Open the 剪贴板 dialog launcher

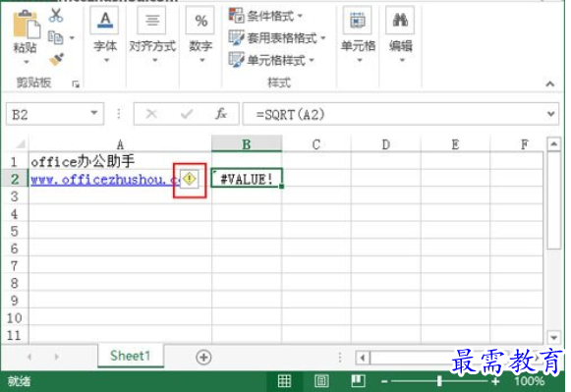[x=76, y=84]
